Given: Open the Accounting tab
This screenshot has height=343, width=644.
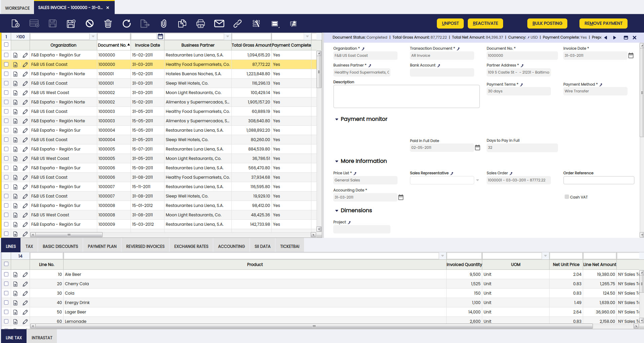Looking at the screenshot, I should click(x=231, y=246).
